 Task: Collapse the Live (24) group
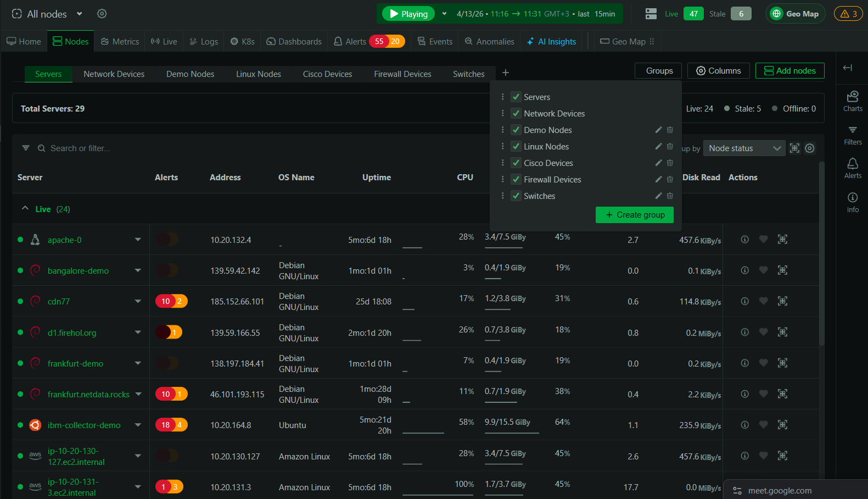click(25, 209)
